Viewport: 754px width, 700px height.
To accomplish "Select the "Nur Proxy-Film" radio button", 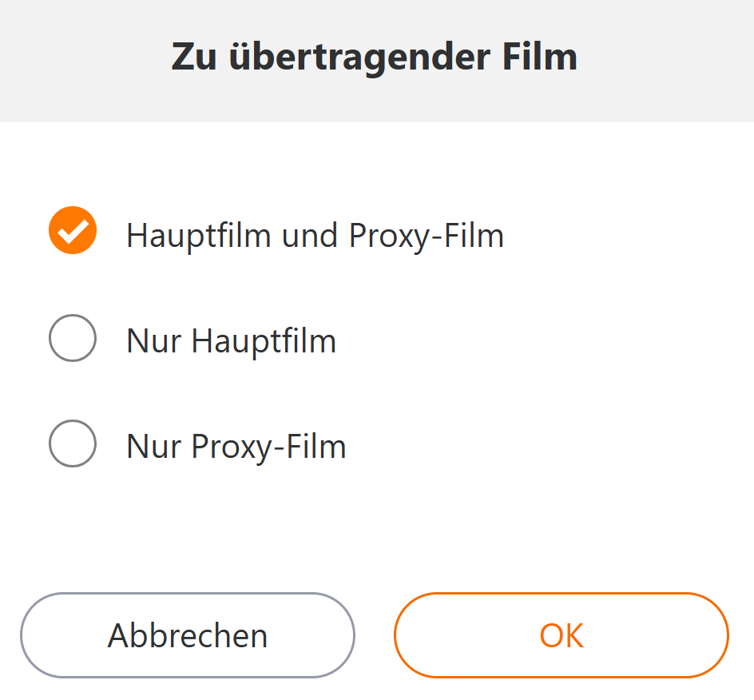I will tap(73, 443).
